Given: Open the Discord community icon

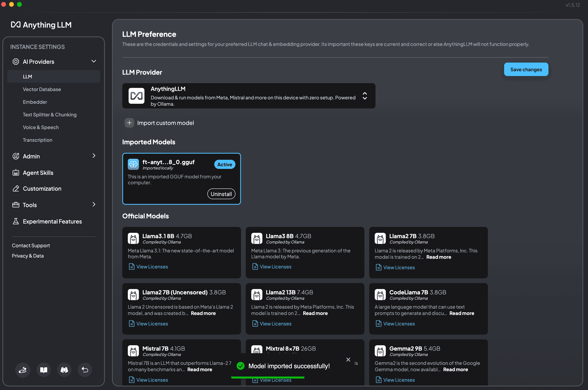Looking at the screenshot, I should tap(64, 370).
